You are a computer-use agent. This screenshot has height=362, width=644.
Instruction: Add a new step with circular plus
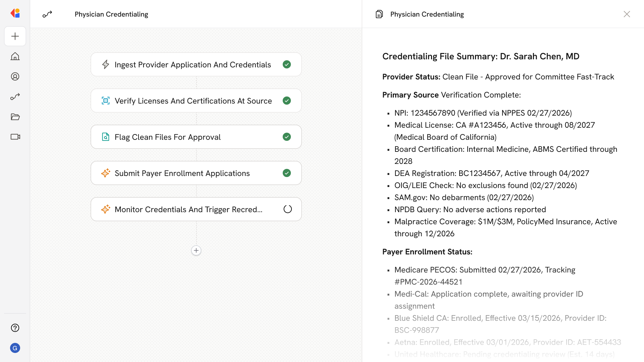pos(196,250)
